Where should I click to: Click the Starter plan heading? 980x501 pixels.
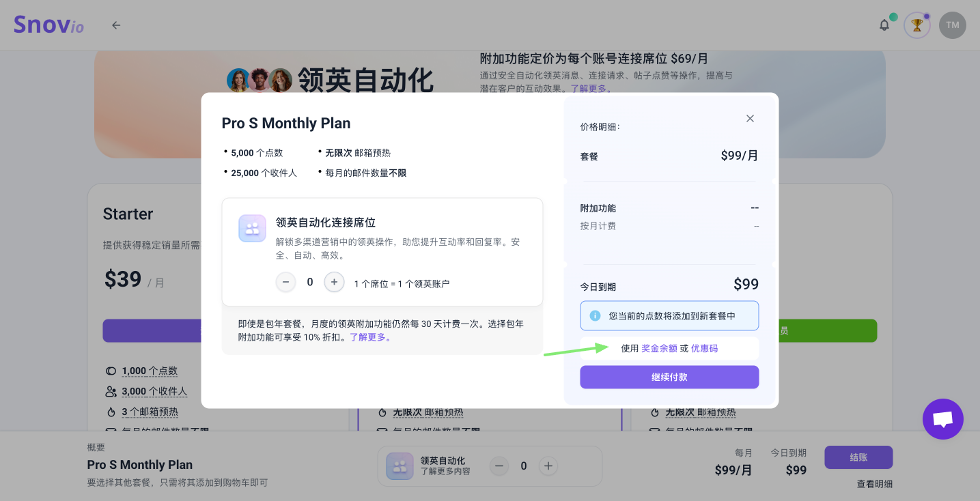pos(128,214)
